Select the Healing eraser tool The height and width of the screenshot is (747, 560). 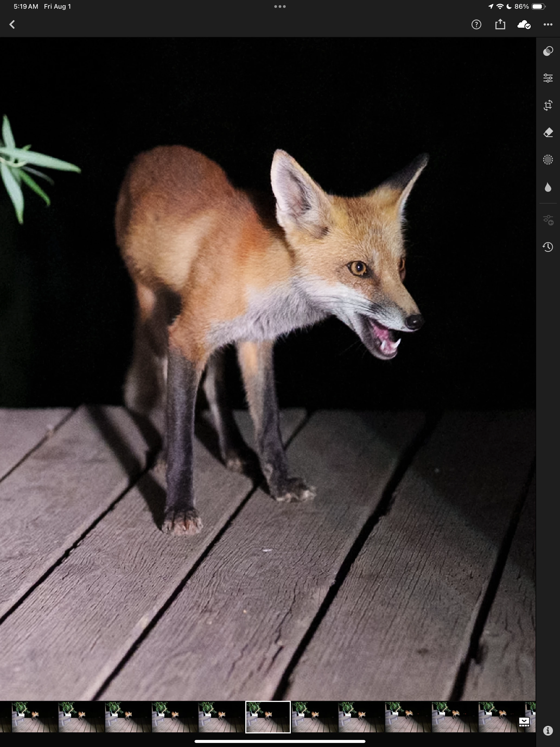point(548,132)
